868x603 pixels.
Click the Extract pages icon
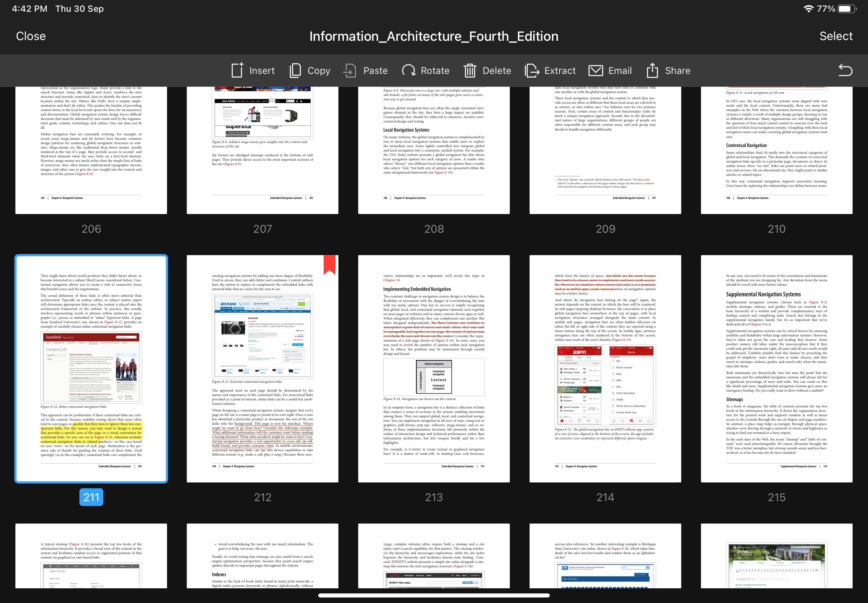pos(532,70)
